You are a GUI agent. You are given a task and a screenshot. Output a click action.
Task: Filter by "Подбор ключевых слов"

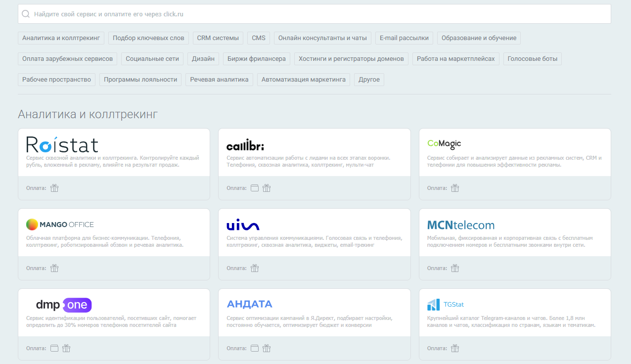pos(148,38)
